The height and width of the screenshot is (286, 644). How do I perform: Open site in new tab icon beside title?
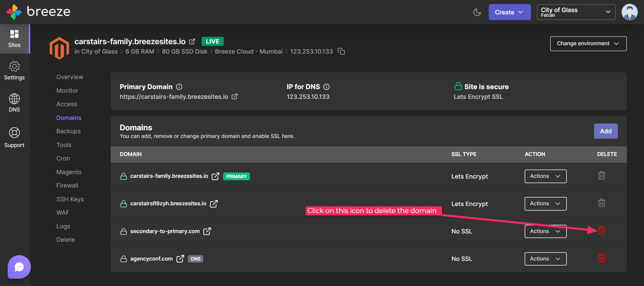pyautogui.click(x=192, y=42)
